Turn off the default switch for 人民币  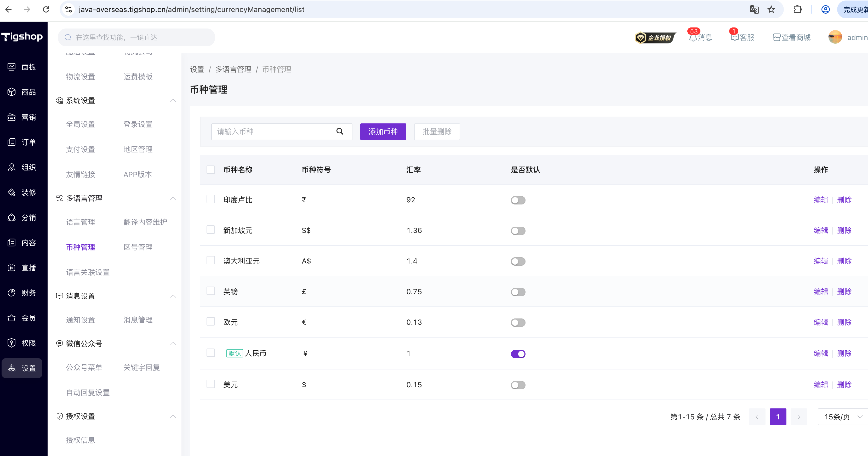tap(518, 354)
